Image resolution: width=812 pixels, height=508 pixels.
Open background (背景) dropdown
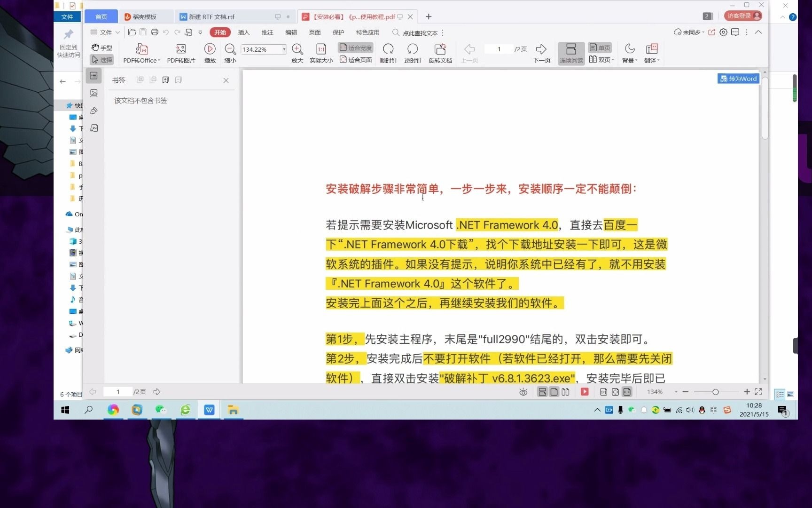click(630, 53)
